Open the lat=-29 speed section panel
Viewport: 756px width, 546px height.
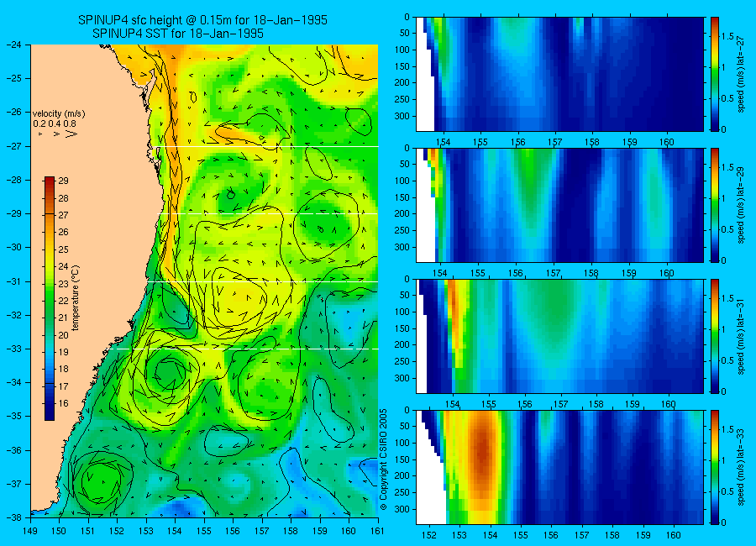[x=559, y=205]
